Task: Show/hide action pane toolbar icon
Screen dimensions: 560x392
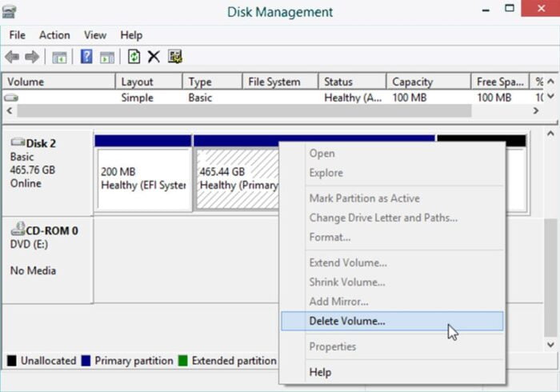Action: pos(106,57)
